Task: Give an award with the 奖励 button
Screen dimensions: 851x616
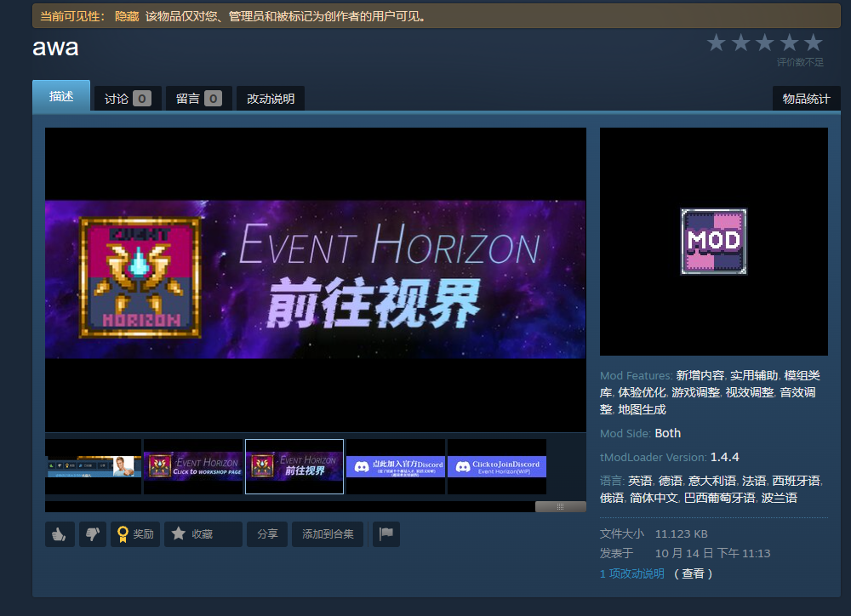Action: pyautogui.click(x=135, y=534)
